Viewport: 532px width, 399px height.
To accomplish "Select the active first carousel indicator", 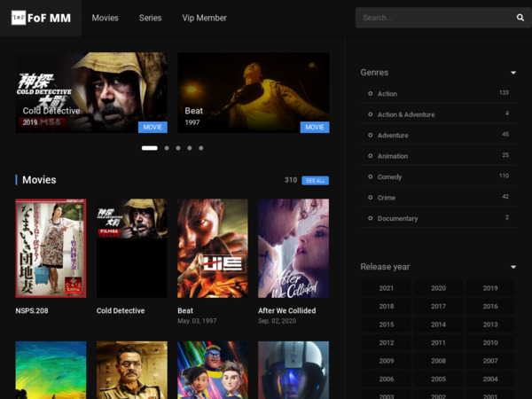I will (x=150, y=148).
